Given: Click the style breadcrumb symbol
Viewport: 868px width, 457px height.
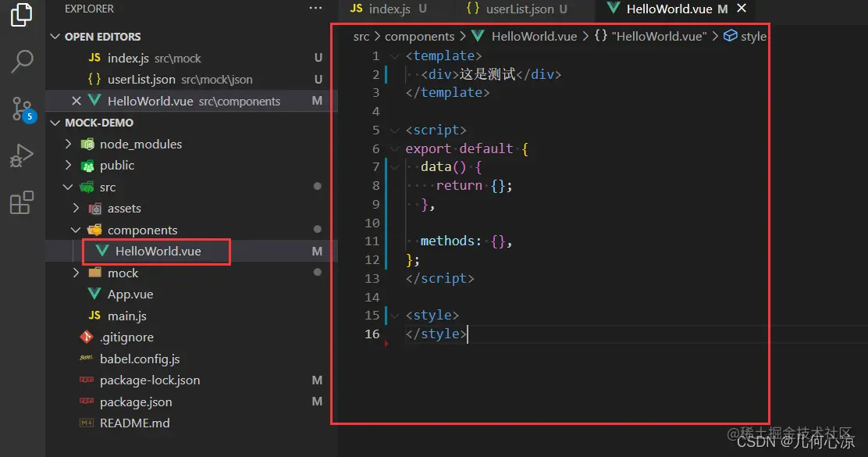Looking at the screenshot, I should click(x=745, y=36).
